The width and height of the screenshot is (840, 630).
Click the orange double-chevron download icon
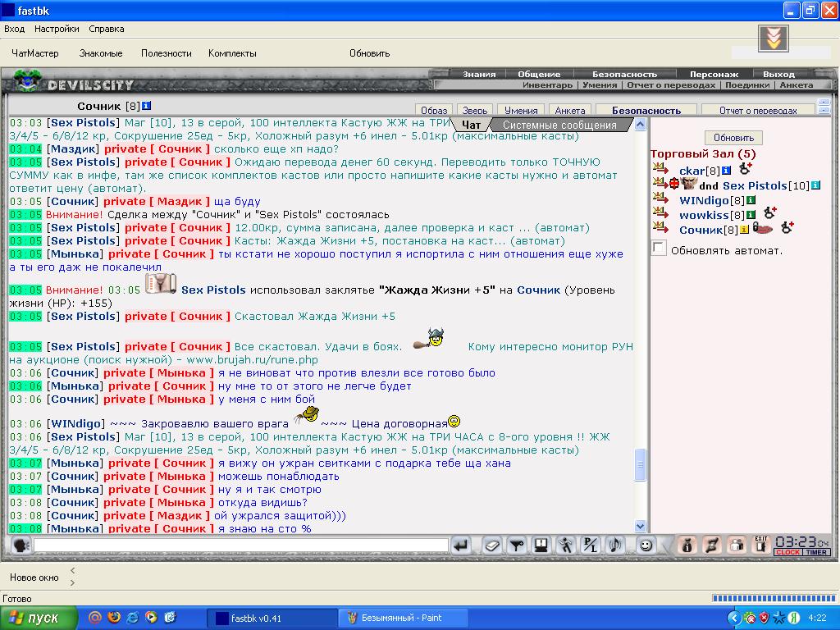pos(773,39)
